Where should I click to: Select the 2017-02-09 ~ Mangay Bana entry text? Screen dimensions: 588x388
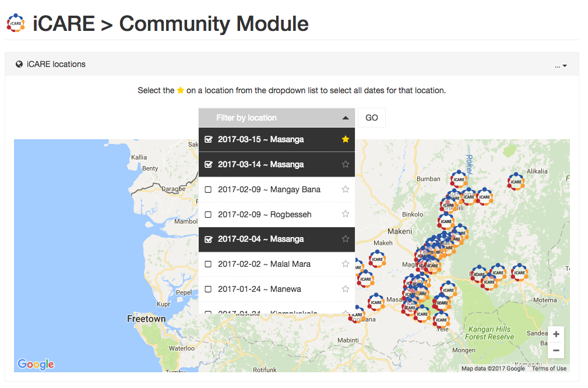pyautogui.click(x=269, y=189)
